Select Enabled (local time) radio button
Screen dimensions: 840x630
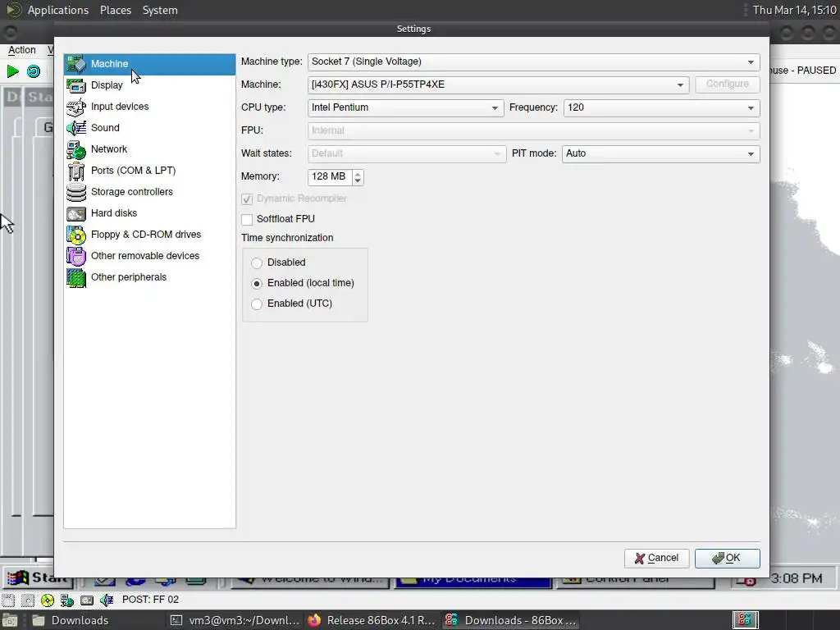(257, 283)
